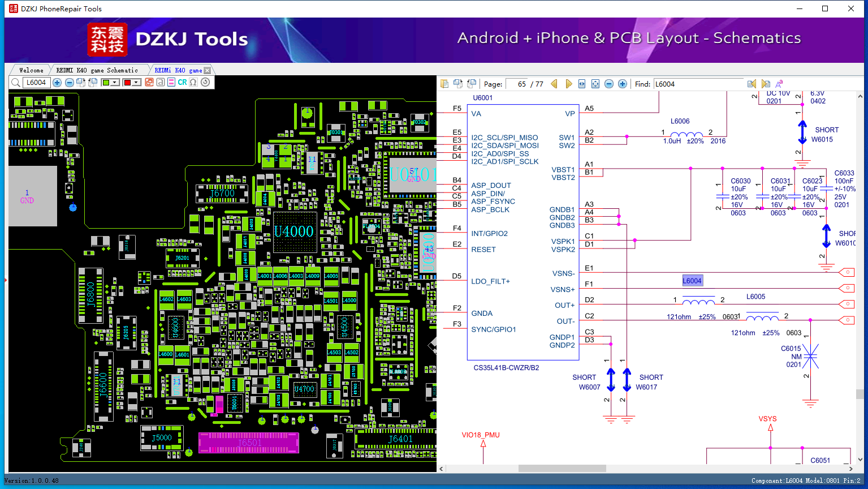Fit the whole schematic page in view
This screenshot has width=868, height=489.
click(595, 84)
